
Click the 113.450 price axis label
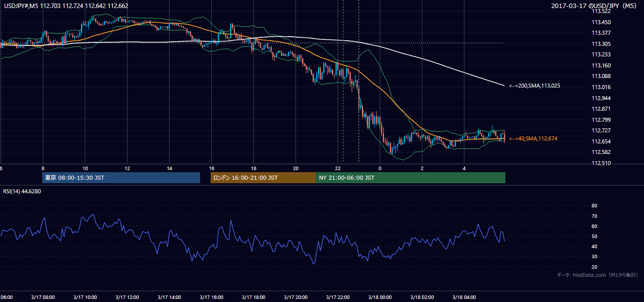coord(601,22)
